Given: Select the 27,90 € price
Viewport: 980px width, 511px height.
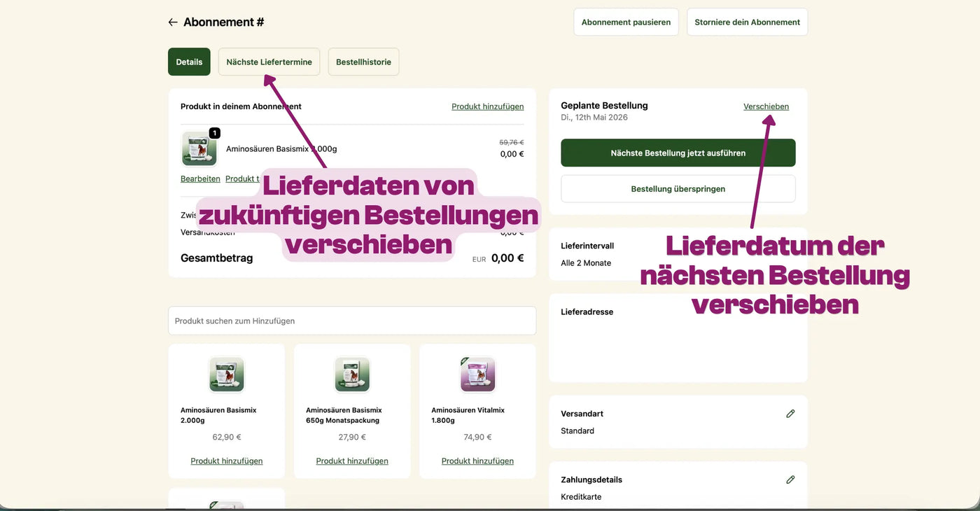Looking at the screenshot, I should click(352, 437).
